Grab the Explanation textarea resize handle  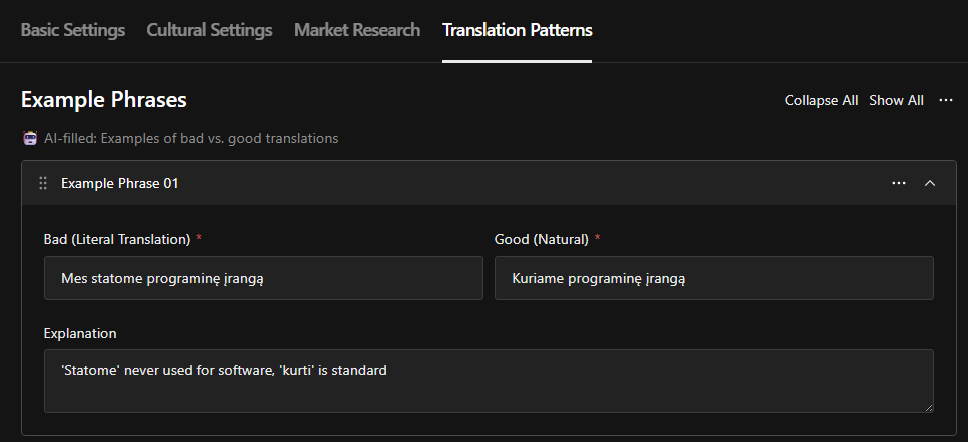(x=929, y=408)
